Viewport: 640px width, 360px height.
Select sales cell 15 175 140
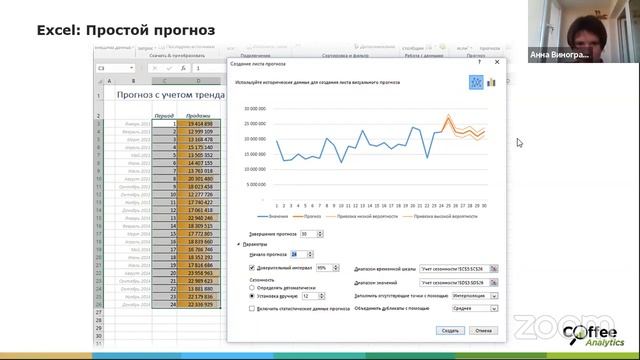(199, 147)
